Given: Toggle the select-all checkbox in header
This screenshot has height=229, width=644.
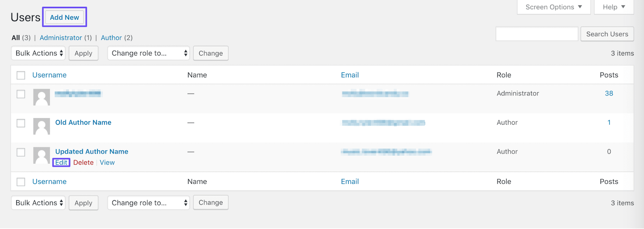Looking at the screenshot, I should coord(21,75).
